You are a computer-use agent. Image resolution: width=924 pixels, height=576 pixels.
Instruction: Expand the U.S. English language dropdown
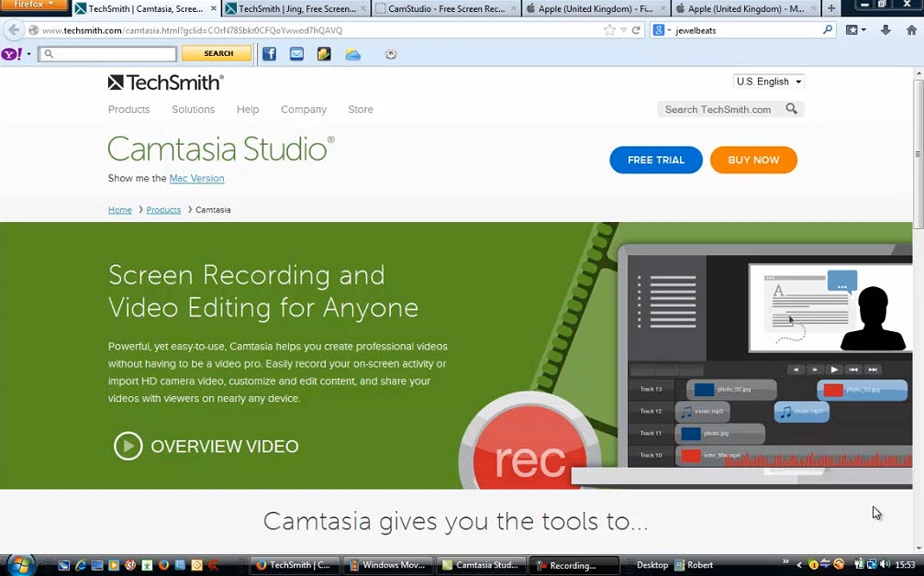pyautogui.click(x=768, y=82)
